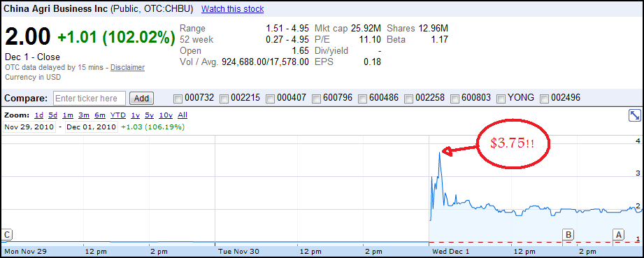Select YTD zoom range
Viewport: 644px width, 258px height.
pyautogui.click(x=118, y=115)
